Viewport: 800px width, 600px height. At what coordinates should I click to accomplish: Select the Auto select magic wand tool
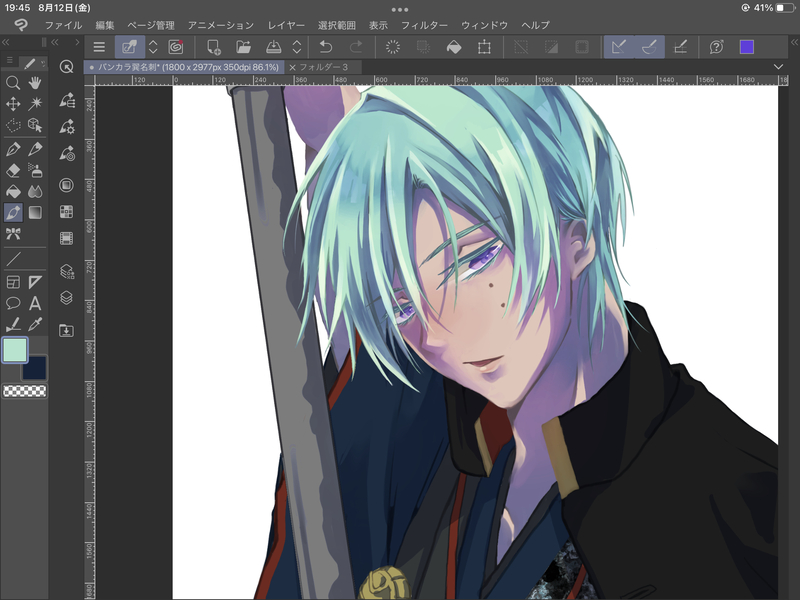35,104
